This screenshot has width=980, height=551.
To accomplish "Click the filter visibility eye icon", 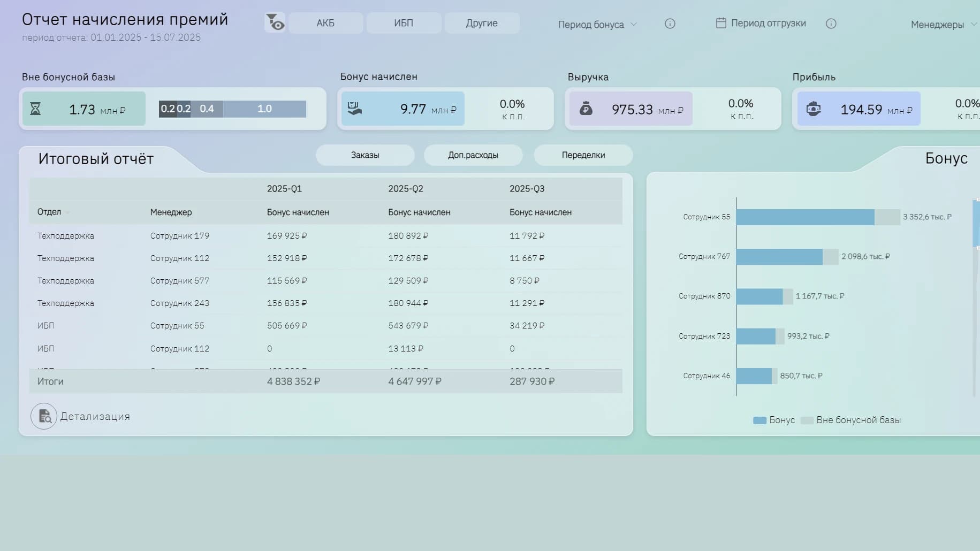I will tap(275, 22).
